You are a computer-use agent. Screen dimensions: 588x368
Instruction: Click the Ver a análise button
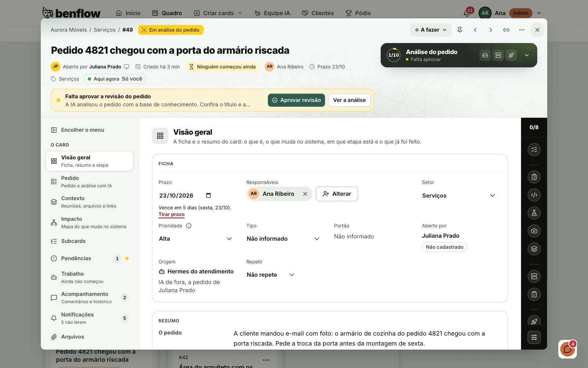[x=349, y=100]
